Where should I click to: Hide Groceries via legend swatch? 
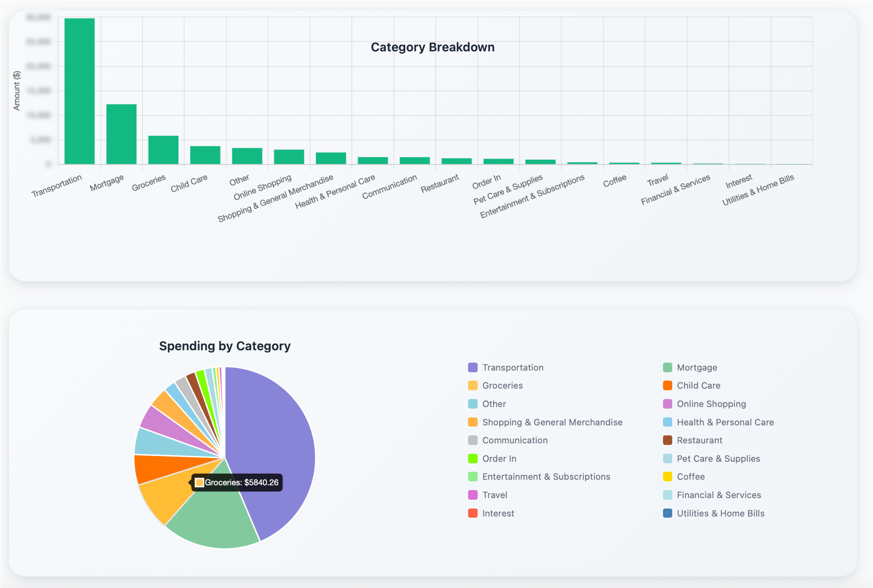click(472, 385)
